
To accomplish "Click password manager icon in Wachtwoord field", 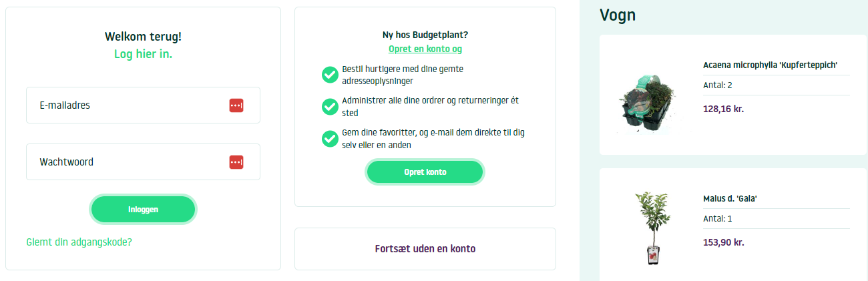I will click(236, 162).
